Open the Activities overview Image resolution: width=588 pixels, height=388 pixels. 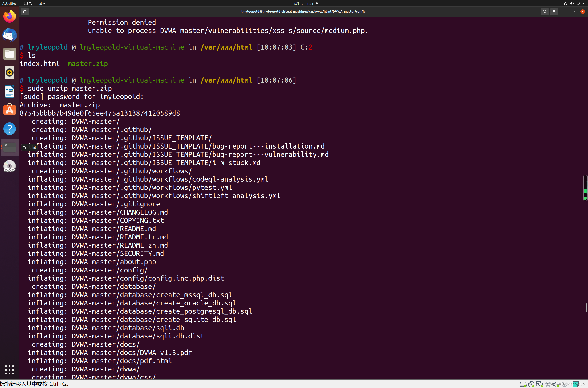9,4
